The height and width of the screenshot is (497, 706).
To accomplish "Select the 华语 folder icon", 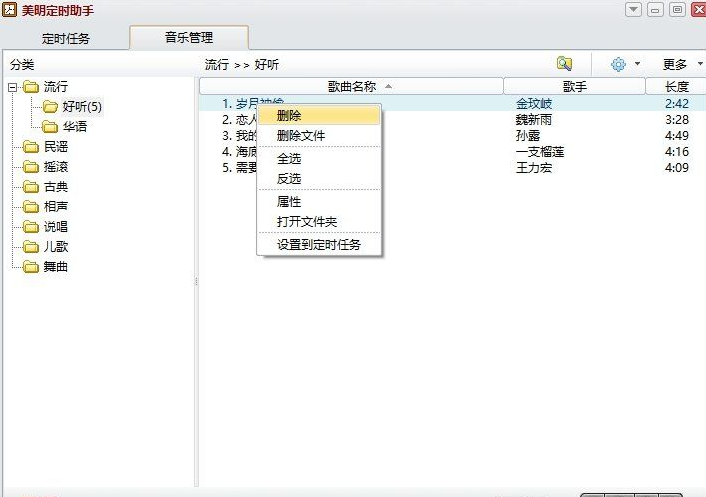I will [x=50, y=127].
